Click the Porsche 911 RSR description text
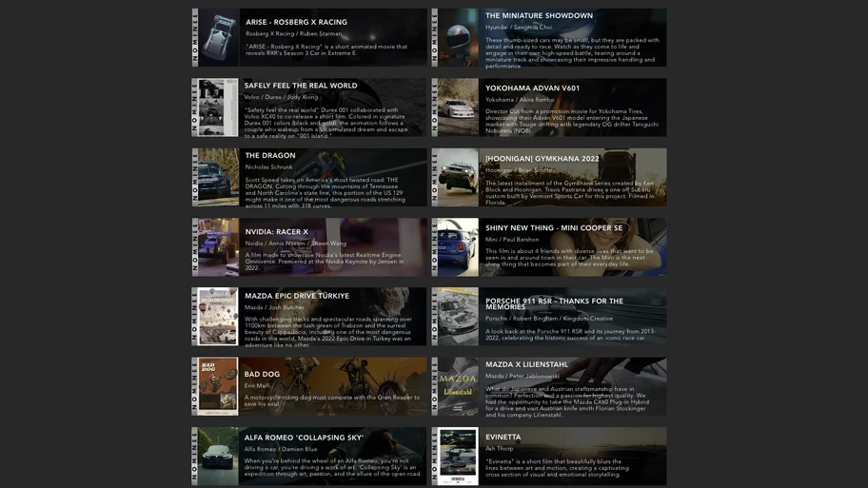868x488 pixels. pos(570,335)
